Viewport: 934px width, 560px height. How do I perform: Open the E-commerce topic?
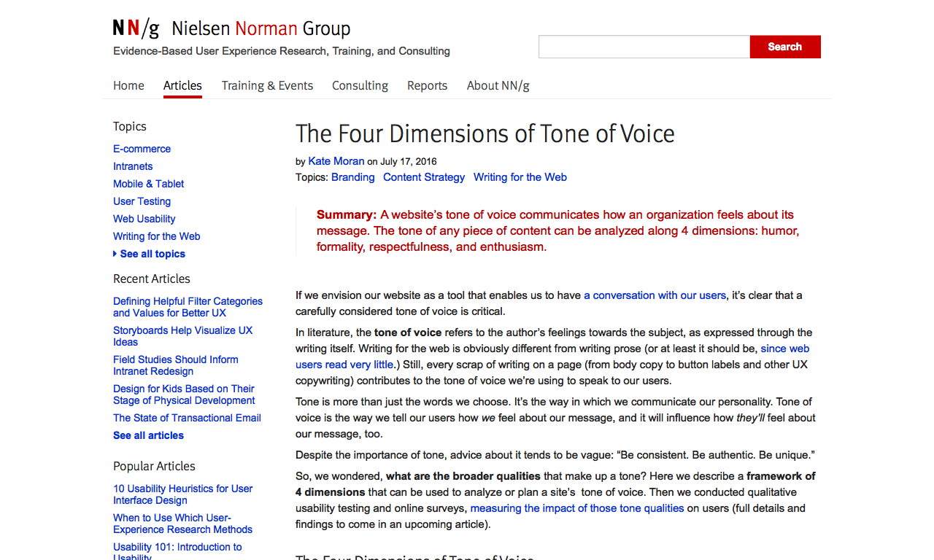point(142,149)
